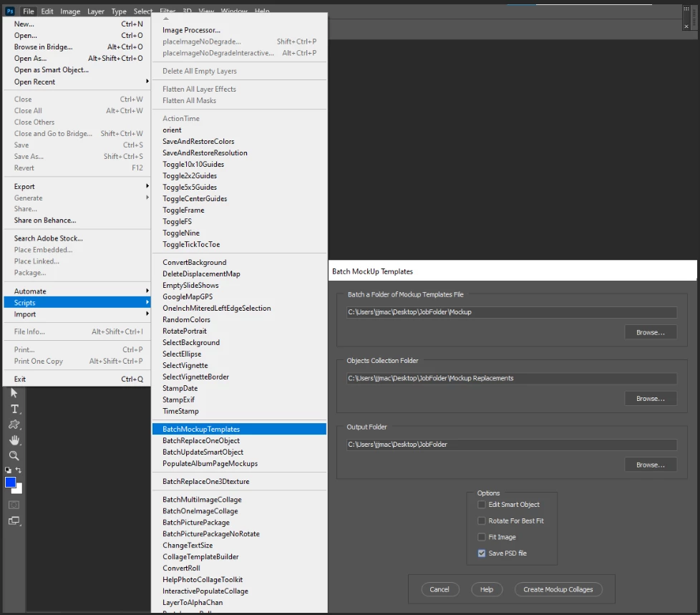Expand the Automate submenu
Screen dimensions: 700x615
tap(77, 291)
